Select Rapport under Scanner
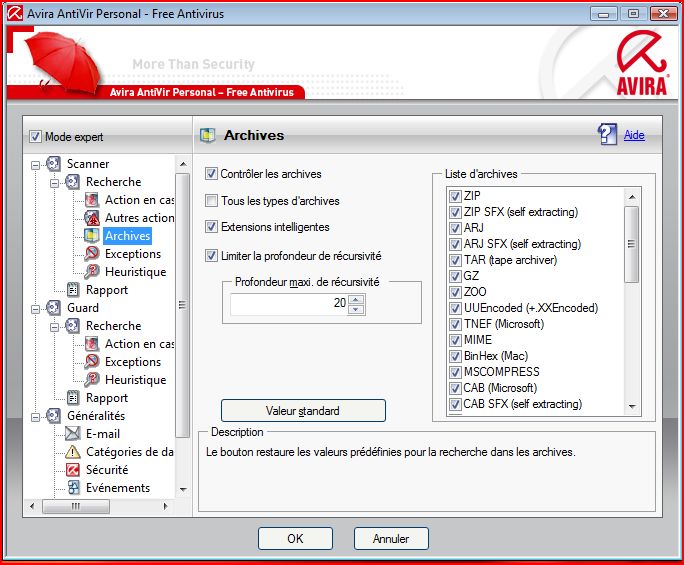 tap(107, 290)
